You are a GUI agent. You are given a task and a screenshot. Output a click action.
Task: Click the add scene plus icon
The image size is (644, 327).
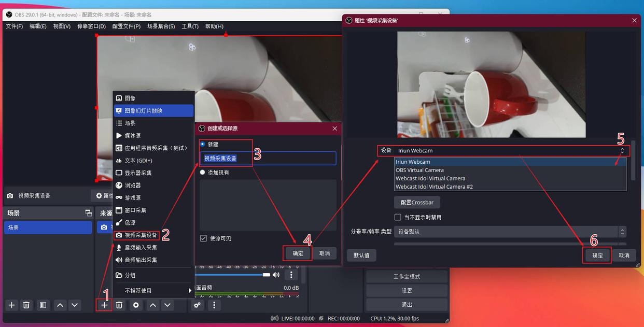(x=11, y=305)
